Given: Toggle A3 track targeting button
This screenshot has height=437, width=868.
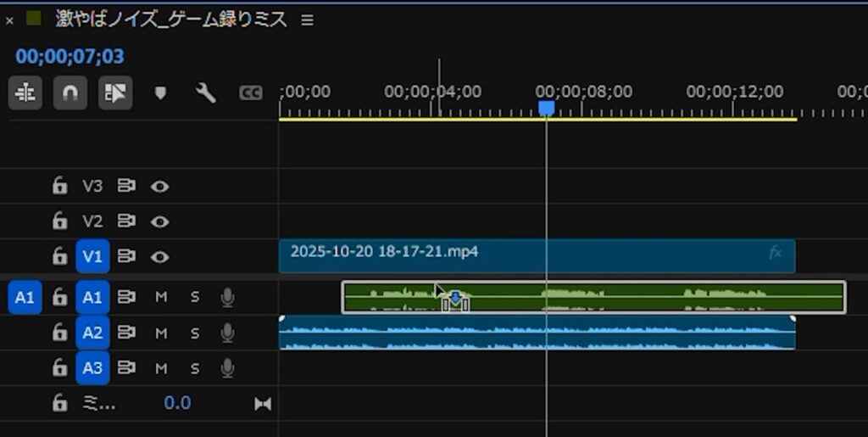Looking at the screenshot, I should point(92,367).
